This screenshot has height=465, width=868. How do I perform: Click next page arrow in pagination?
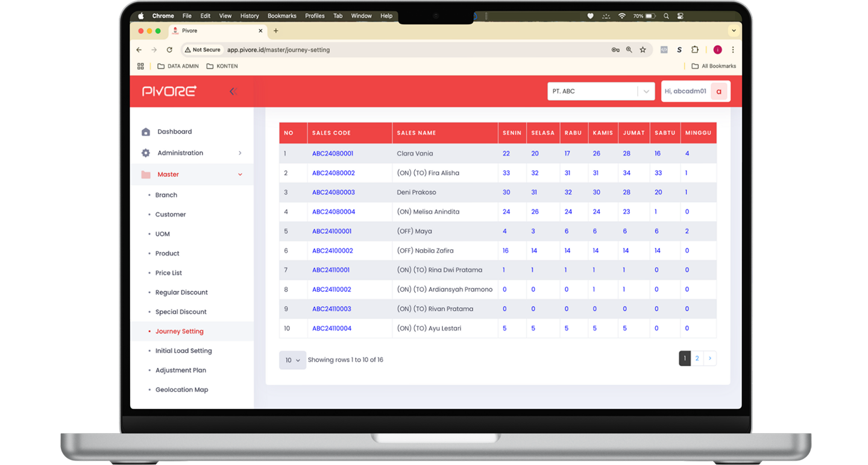[710, 358]
